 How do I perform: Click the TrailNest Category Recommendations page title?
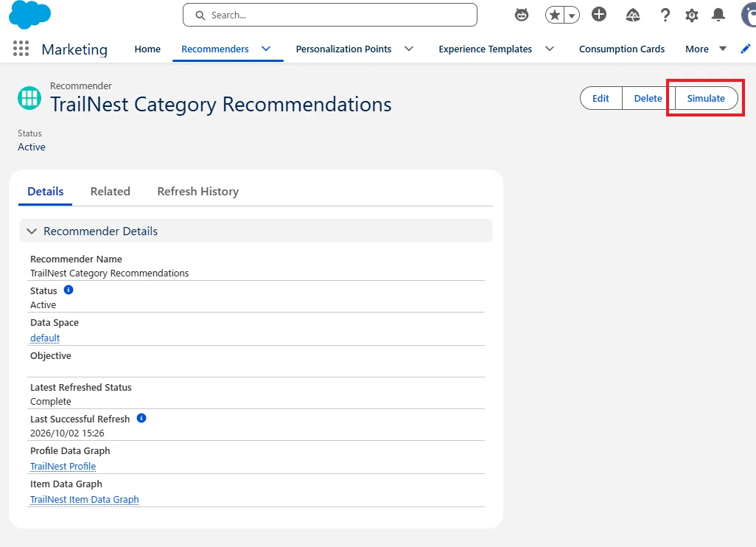221,104
